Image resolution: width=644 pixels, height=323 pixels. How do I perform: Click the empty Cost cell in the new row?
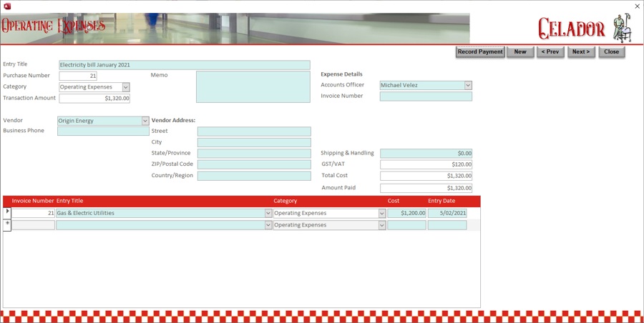click(x=406, y=225)
